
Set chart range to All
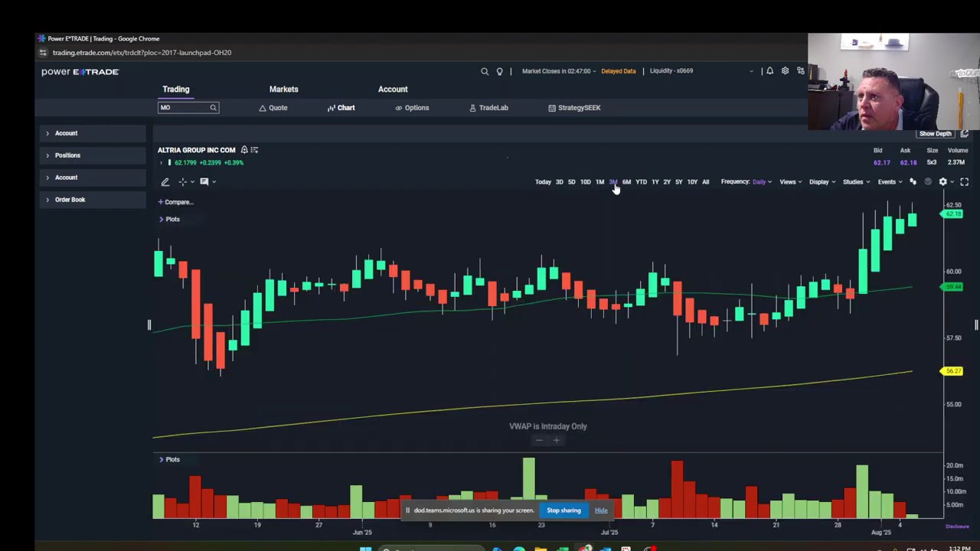705,182
